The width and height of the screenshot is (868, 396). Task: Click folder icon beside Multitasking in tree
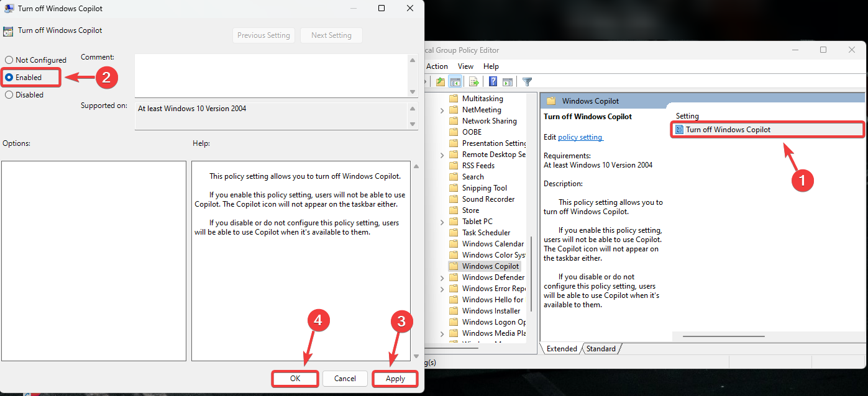click(454, 99)
